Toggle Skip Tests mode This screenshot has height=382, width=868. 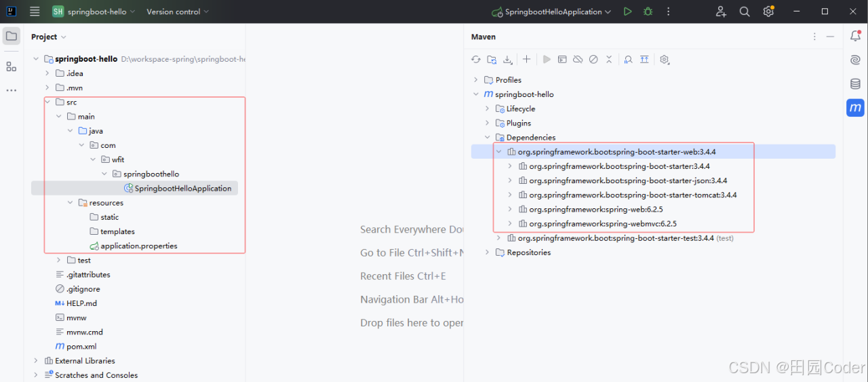(593, 60)
